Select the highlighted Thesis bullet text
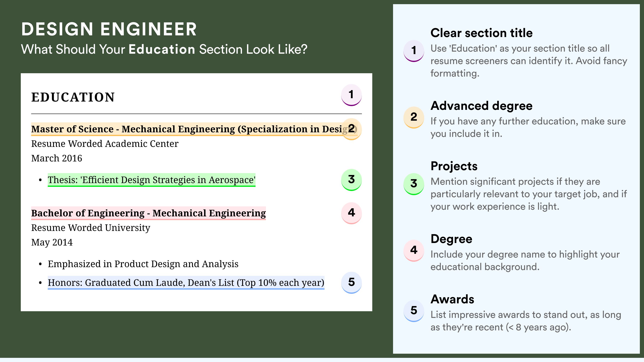Screen dimensions: 644x362 (x=151, y=180)
